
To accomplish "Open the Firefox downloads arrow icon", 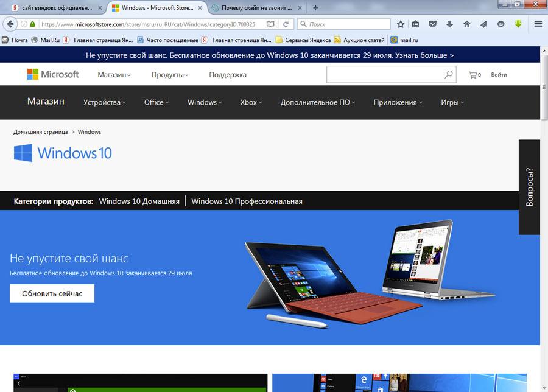I will click(450, 24).
